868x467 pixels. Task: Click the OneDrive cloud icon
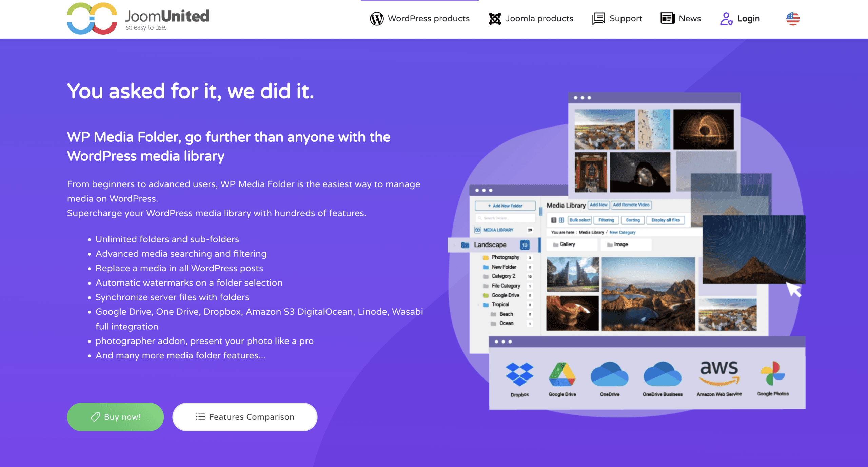tap(609, 374)
